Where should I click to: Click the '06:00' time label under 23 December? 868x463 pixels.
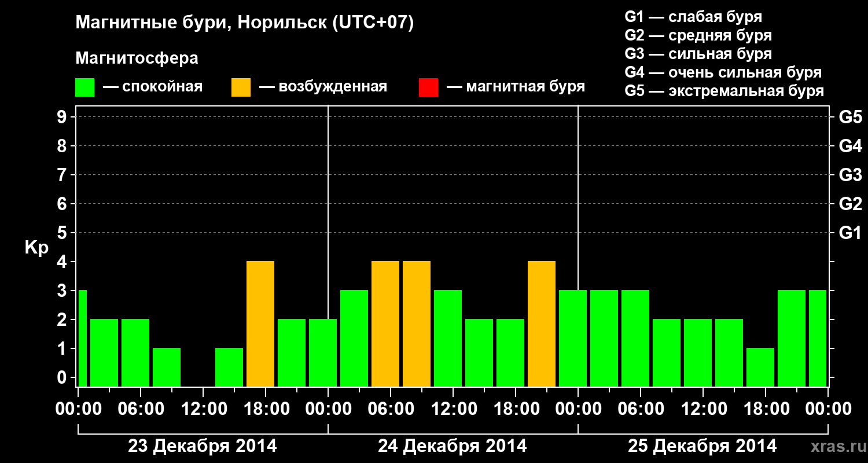pyautogui.click(x=141, y=409)
